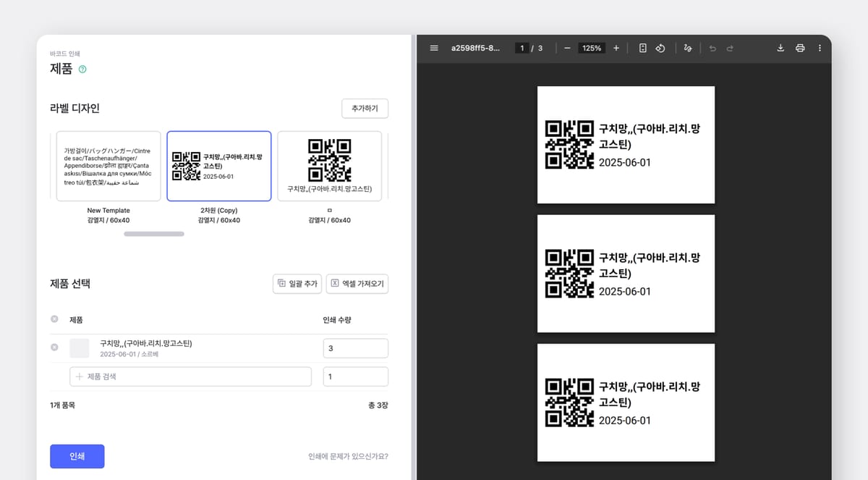Print the label document

(x=800, y=48)
